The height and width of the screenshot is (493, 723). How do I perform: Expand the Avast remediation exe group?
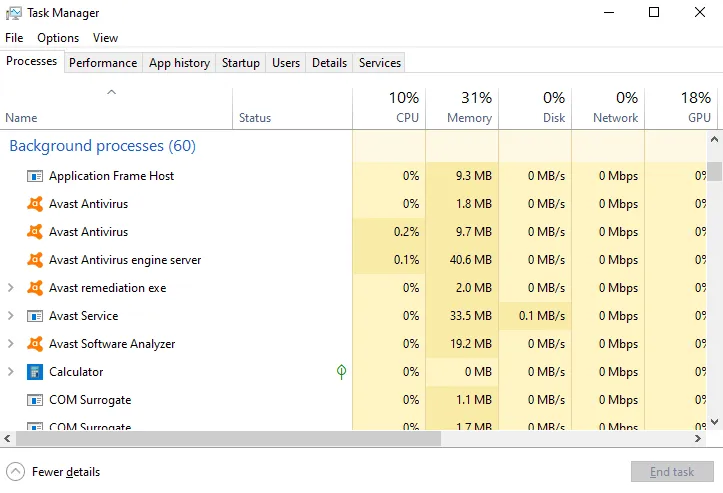coord(11,288)
